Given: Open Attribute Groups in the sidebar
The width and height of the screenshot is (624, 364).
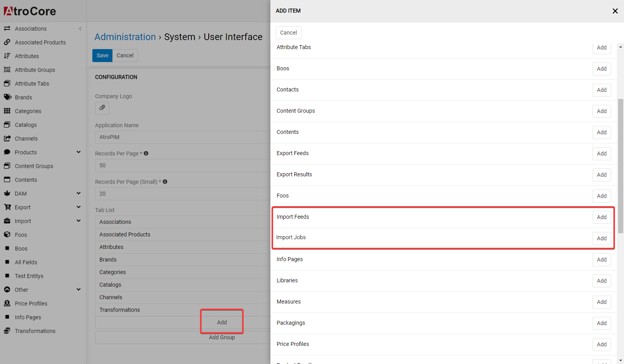Looking at the screenshot, I should tap(35, 70).
